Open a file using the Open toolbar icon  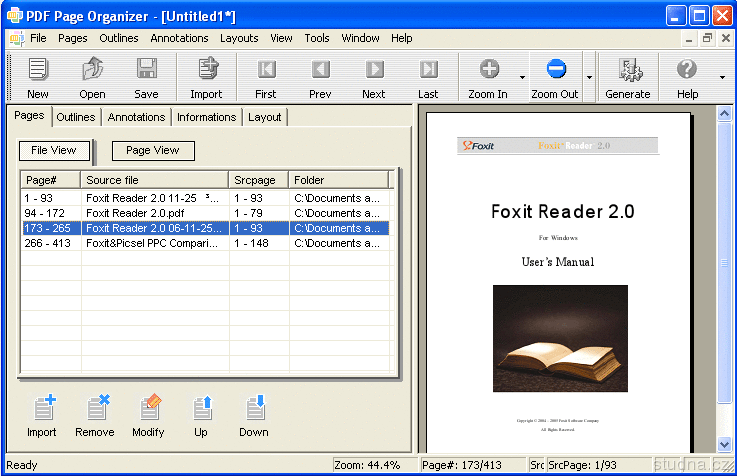coord(92,77)
